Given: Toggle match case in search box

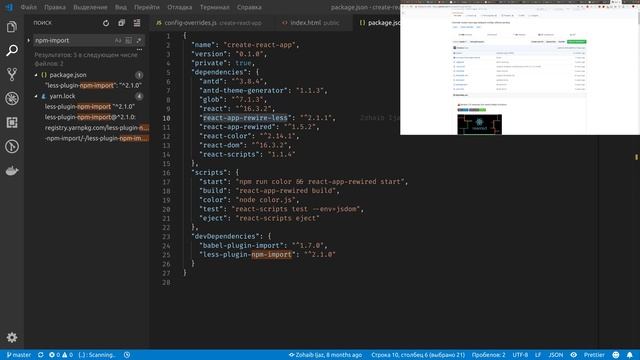Looking at the screenshot, I should click(118, 40).
